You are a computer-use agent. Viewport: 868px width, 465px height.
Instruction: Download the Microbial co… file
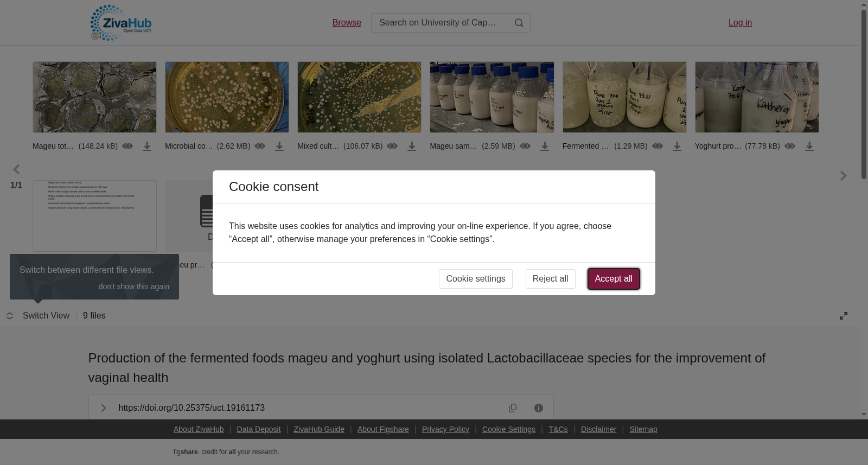pyautogui.click(x=279, y=146)
